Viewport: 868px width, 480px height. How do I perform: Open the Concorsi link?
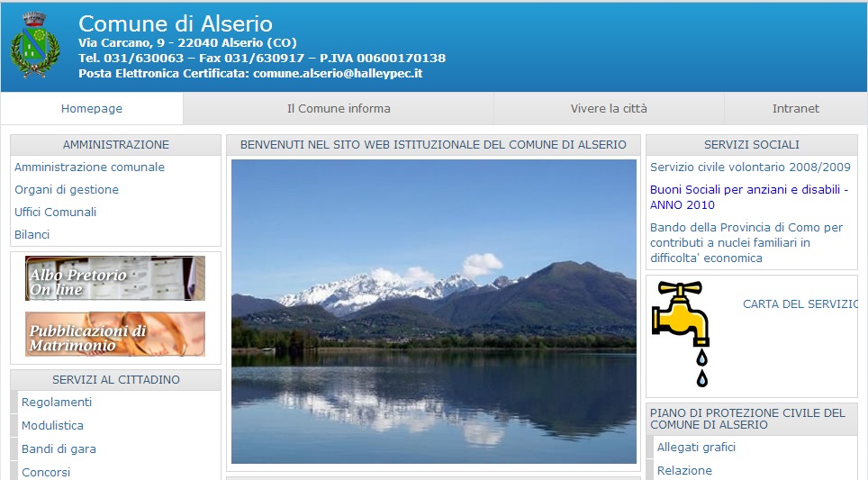pos(46,472)
